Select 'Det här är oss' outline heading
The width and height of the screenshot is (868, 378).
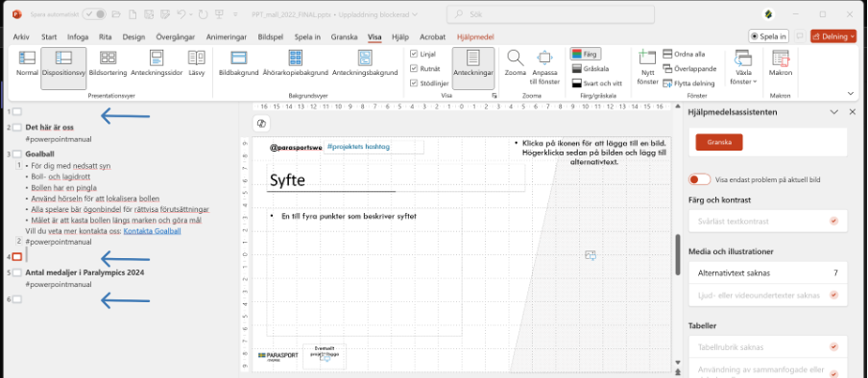[x=49, y=128]
